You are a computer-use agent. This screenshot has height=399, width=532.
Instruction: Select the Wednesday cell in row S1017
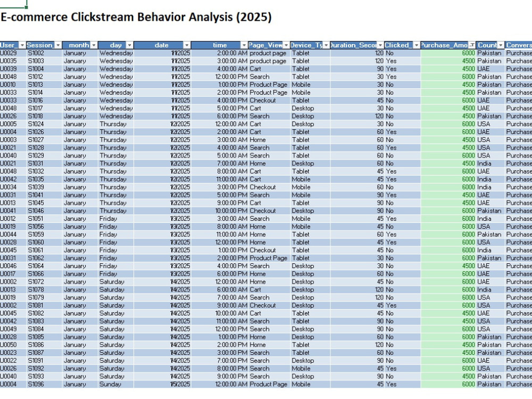(x=116, y=108)
